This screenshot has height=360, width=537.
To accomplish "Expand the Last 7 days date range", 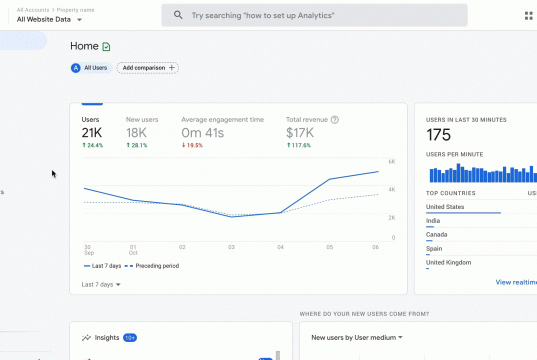I will 101,285.
